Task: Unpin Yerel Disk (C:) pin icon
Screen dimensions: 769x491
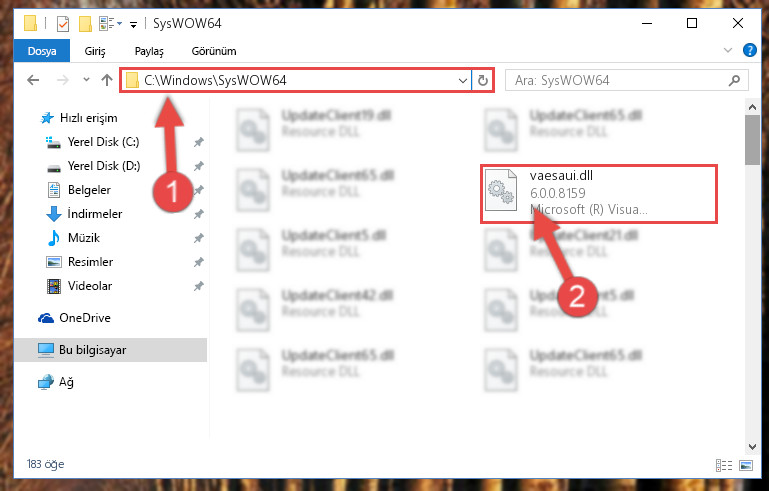Action: (198, 142)
